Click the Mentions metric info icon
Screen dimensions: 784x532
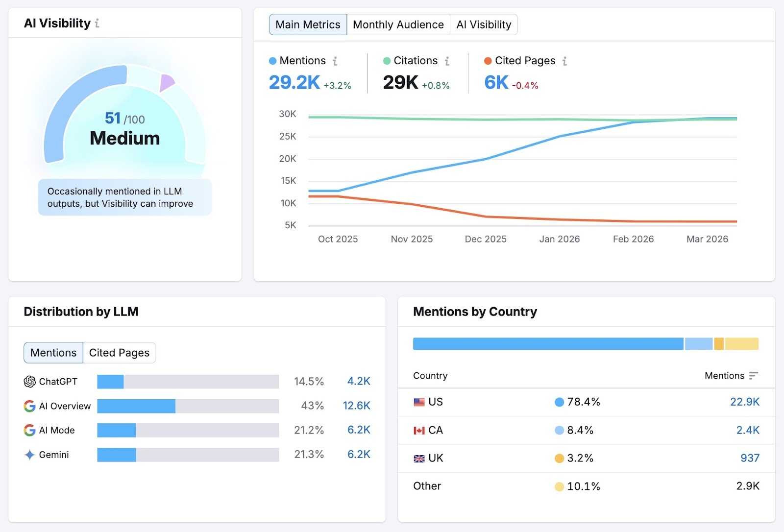pyautogui.click(x=335, y=61)
